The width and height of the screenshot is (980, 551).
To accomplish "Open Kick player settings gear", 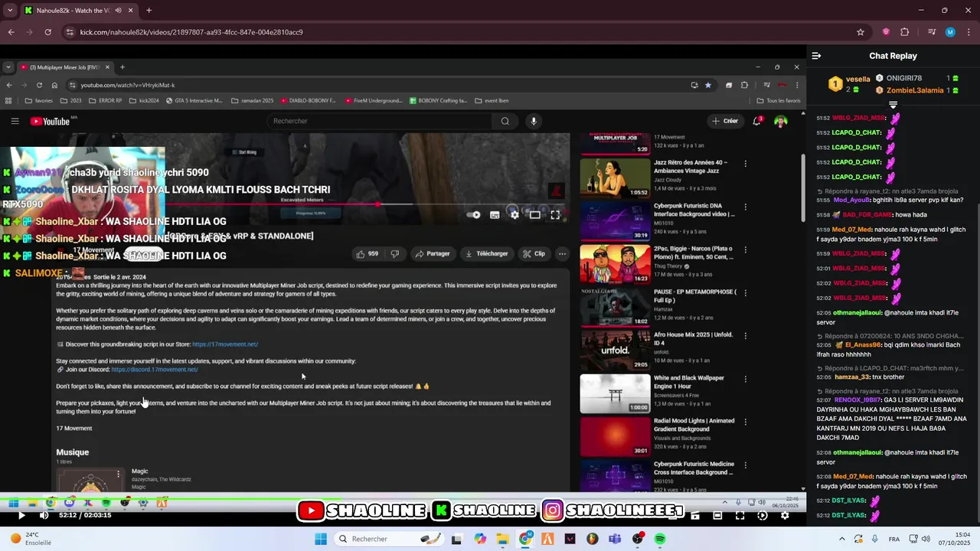I will 785,515.
